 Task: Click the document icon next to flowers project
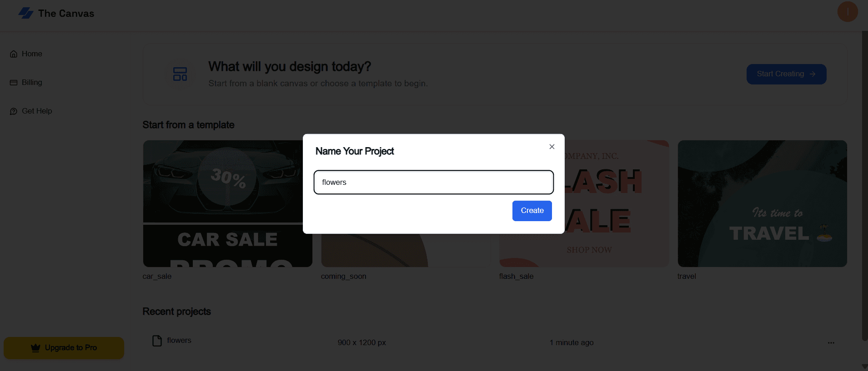coord(157,341)
